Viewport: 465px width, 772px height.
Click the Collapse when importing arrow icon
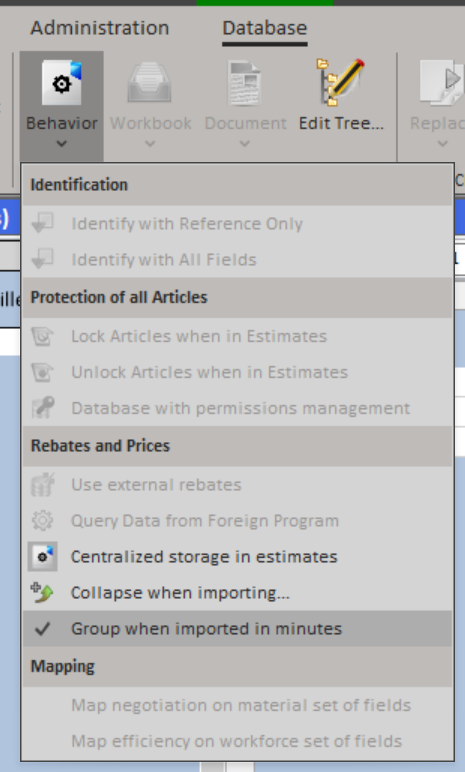coord(42,593)
